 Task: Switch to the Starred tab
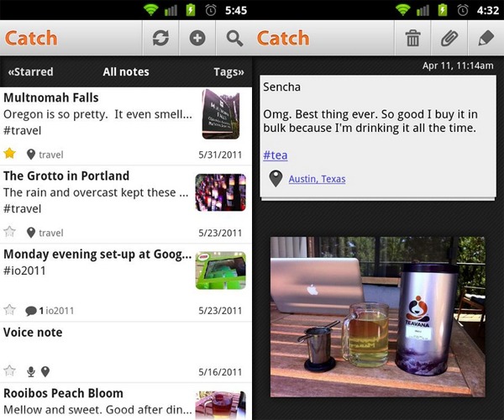click(30, 72)
